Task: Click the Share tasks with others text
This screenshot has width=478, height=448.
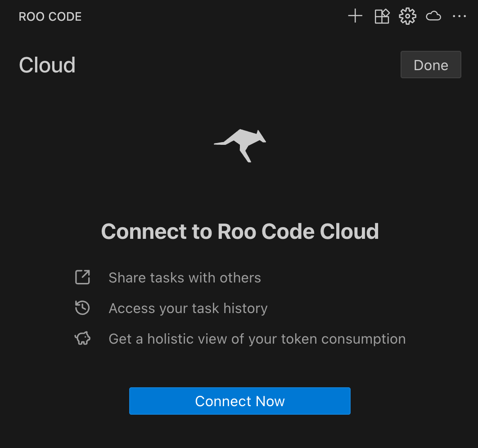Action: coord(185,278)
